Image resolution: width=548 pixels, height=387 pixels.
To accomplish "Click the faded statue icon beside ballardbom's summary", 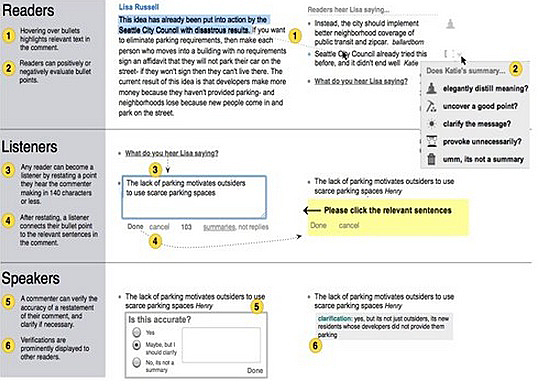I will tap(450, 24).
